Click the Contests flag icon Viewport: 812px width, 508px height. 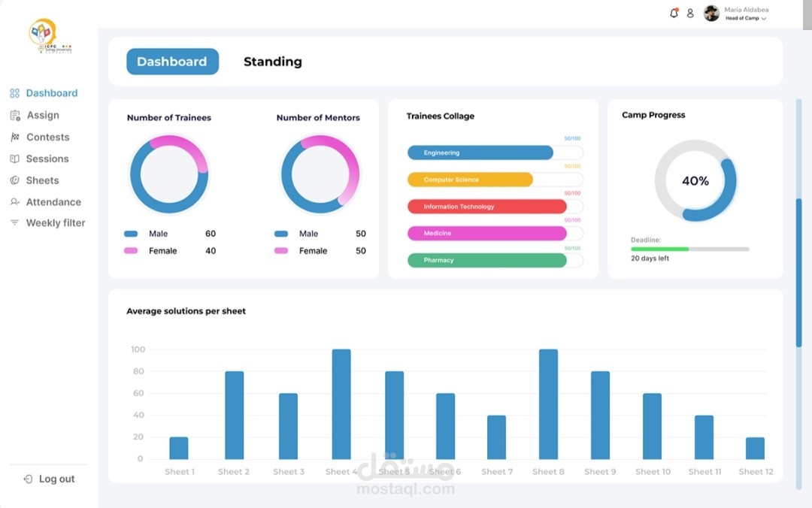pos(15,138)
